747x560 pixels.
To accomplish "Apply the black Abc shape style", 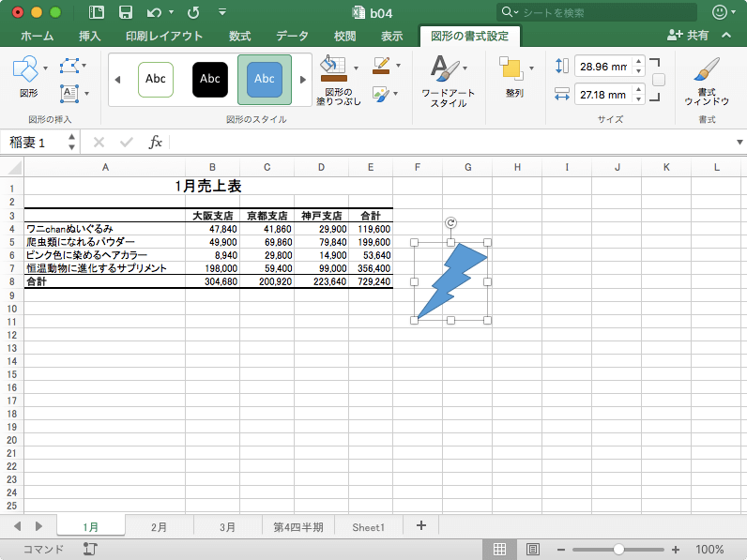I will click(210, 79).
